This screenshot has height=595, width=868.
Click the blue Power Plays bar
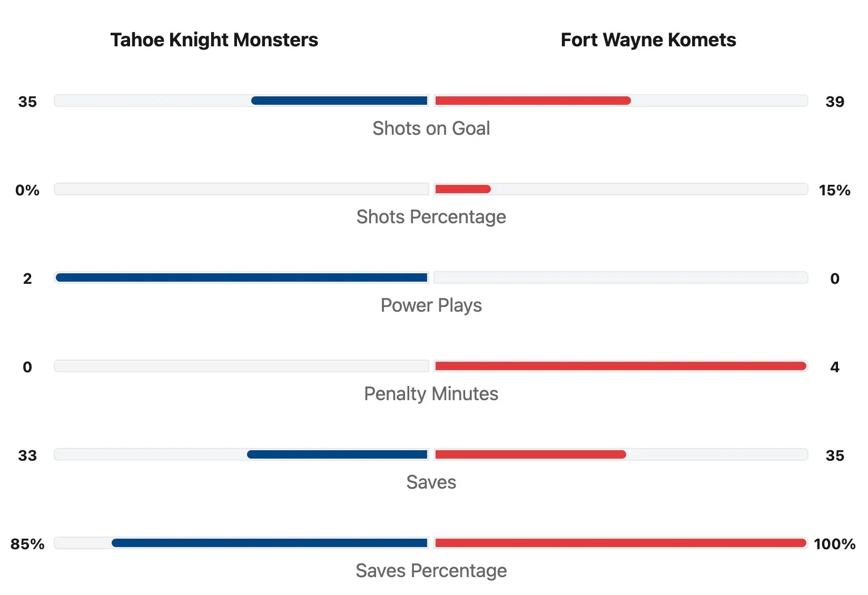(x=242, y=277)
